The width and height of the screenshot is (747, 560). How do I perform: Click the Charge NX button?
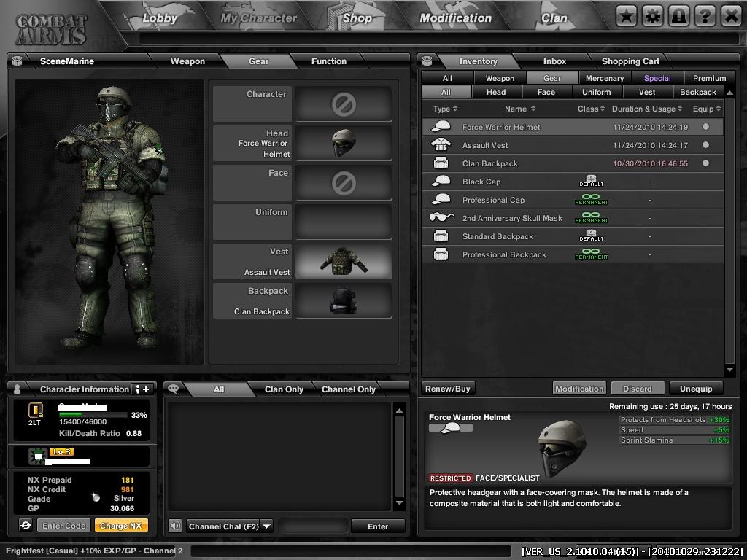pos(121,526)
